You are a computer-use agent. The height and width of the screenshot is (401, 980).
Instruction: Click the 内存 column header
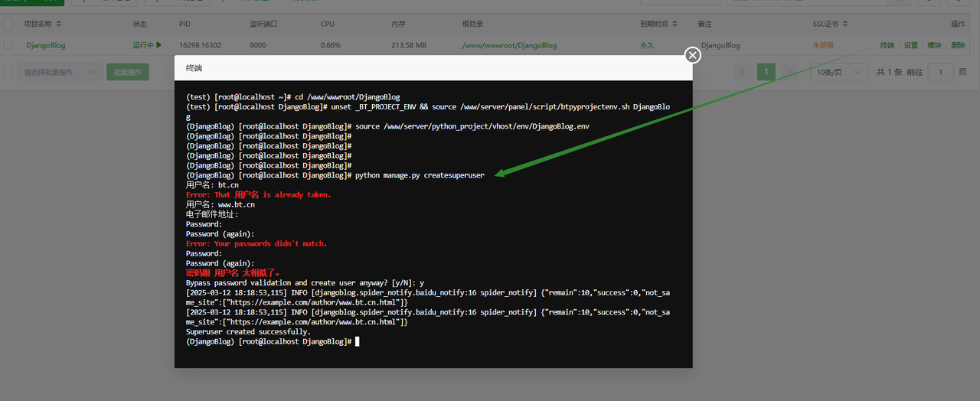(x=398, y=24)
